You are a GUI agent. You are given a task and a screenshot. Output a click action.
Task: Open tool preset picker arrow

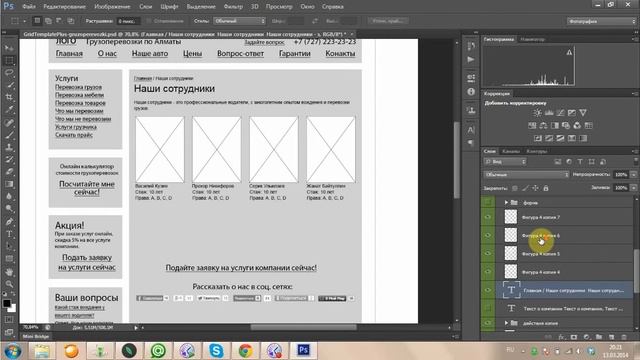coord(24,21)
